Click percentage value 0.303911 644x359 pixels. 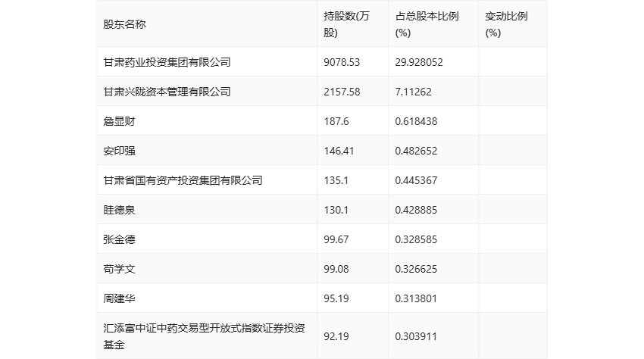point(416,336)
